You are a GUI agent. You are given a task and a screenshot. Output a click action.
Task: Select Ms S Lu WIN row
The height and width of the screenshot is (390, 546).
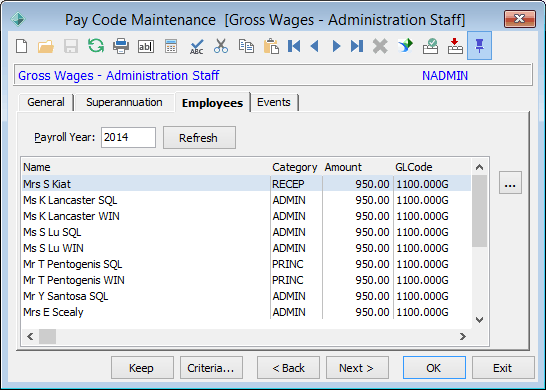(x=246, y=248)
